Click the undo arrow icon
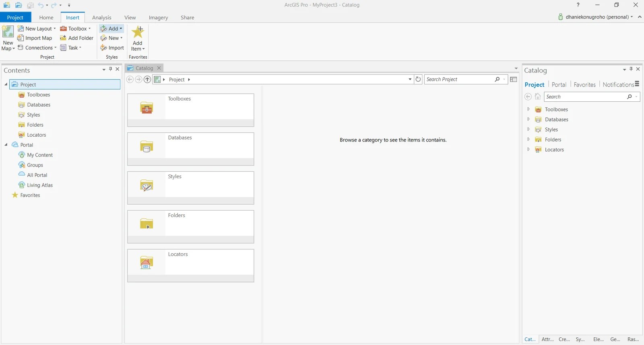The width and height of the screenshot is (644, 345). click(41, 5)
